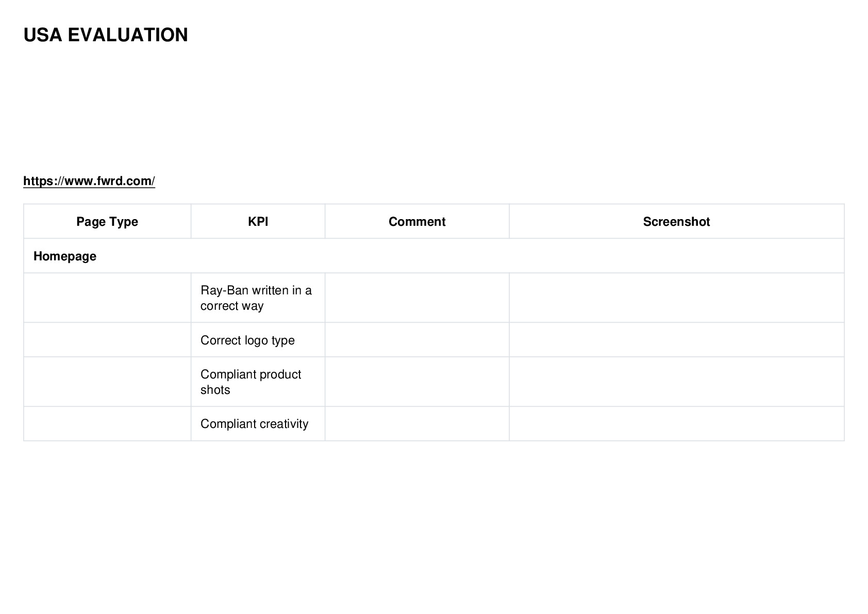Click the 'Compliant creativity' cell

click(258, 424)
